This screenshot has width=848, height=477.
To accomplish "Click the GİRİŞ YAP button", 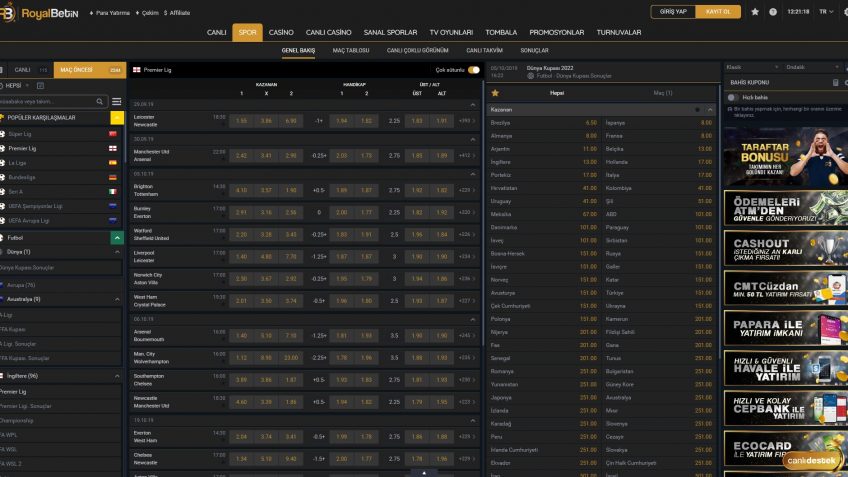I will [x=675, y=12].
